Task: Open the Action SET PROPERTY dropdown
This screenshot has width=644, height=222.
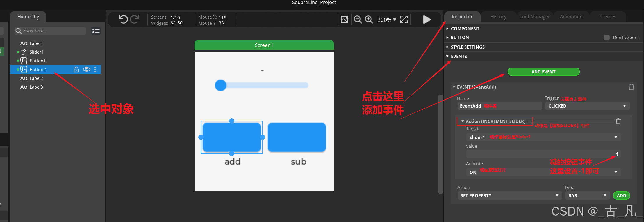Action: (510, 195)
